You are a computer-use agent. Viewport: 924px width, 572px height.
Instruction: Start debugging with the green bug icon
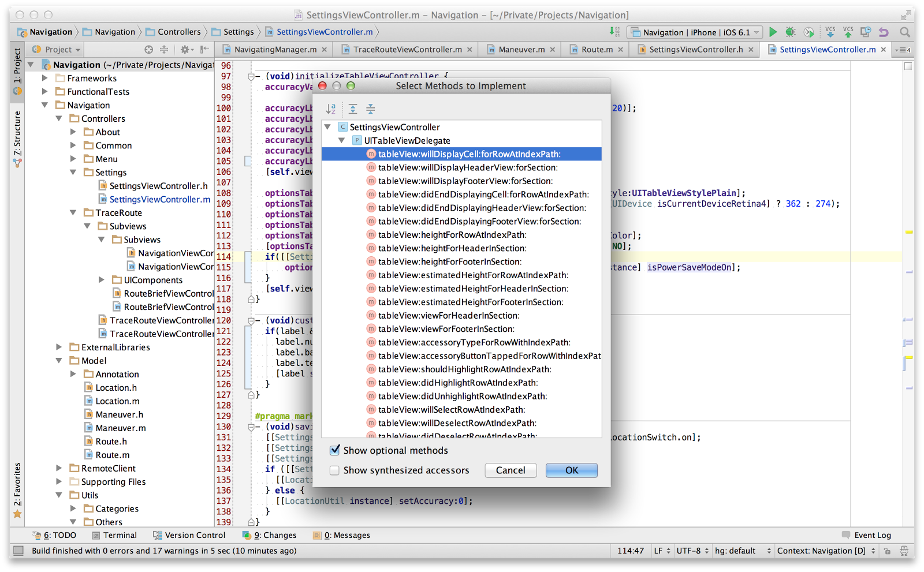pos(790,32)
